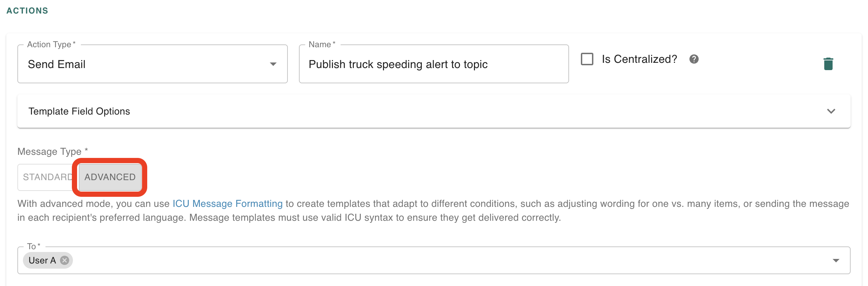
Task: Click the Message Type label
Action: pyautogui.click(x=50, y=152)
